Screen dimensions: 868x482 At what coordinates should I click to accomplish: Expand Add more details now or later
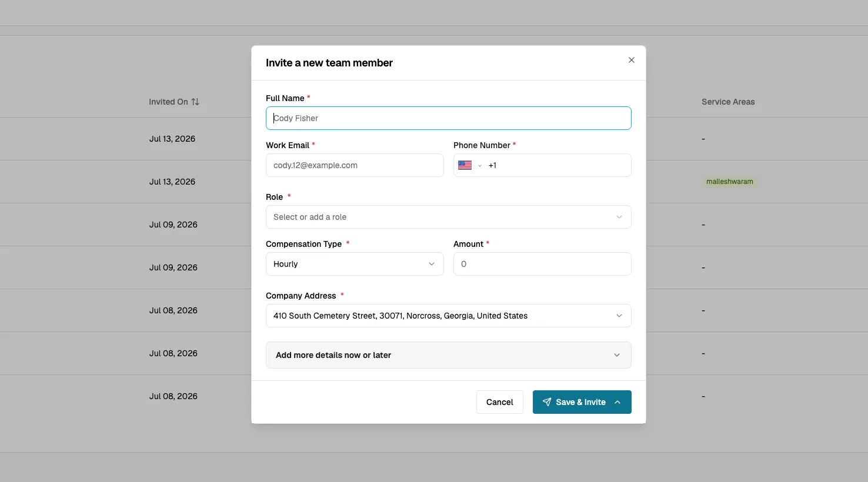click(x=449, y=355)
